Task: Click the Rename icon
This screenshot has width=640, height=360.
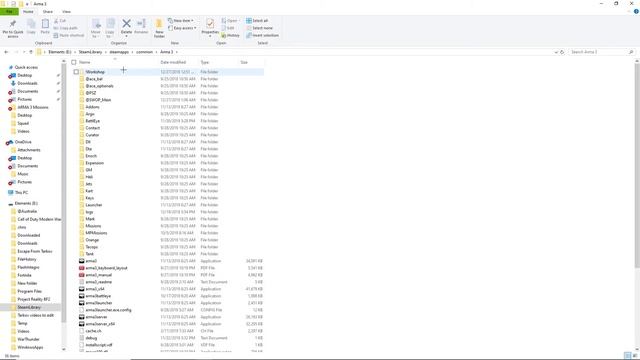Action: click(141, 24)
